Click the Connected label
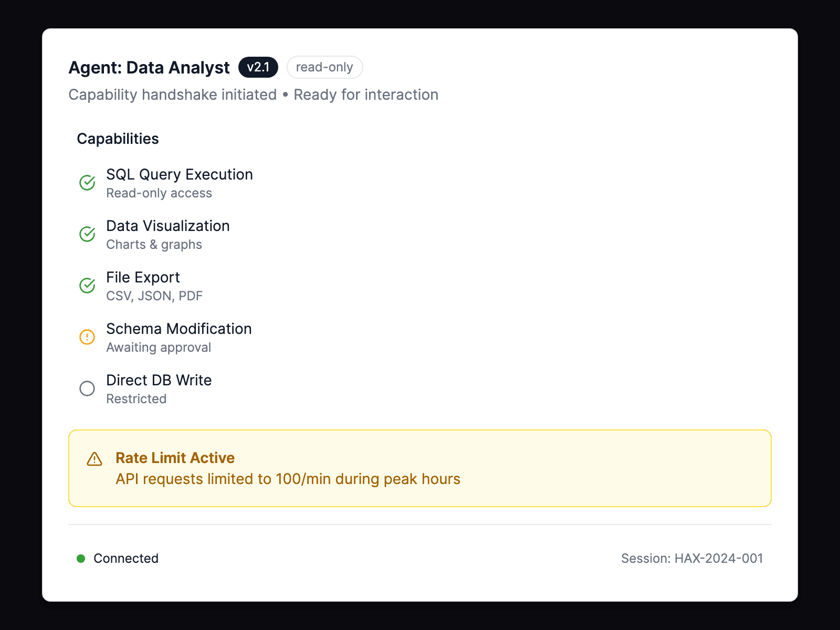The width and height of the screenshot is (840, 630). pos(125,559)
